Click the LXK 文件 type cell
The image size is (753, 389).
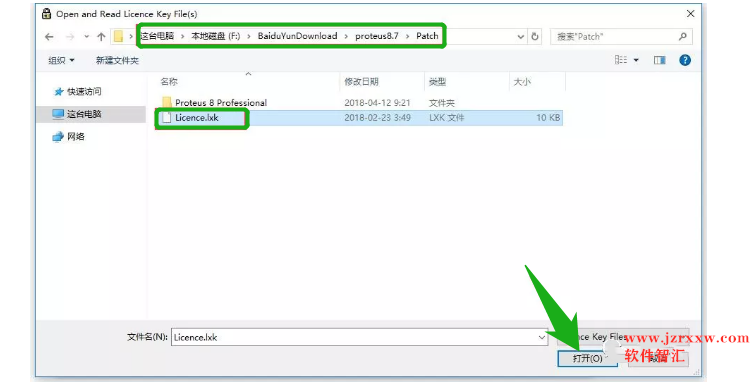click(x=447, y=118)
